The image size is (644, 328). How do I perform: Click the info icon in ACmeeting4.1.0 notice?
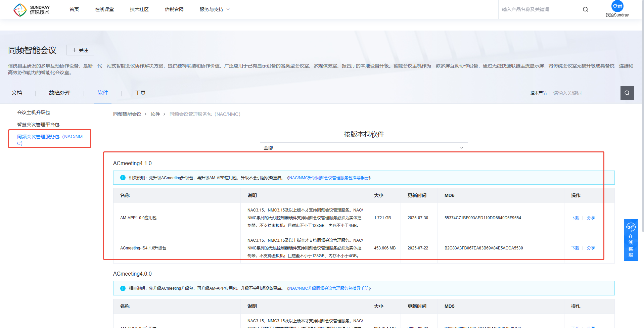click(123, 178)
